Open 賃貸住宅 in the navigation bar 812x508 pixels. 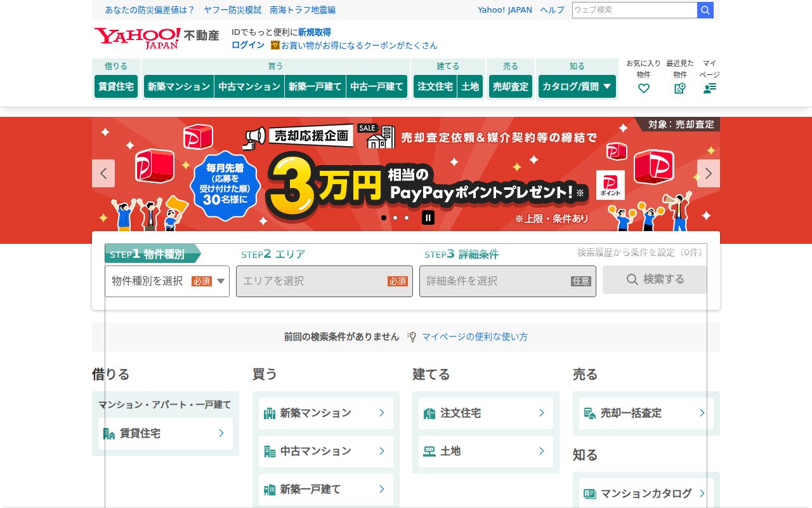[x=116, y=86]
